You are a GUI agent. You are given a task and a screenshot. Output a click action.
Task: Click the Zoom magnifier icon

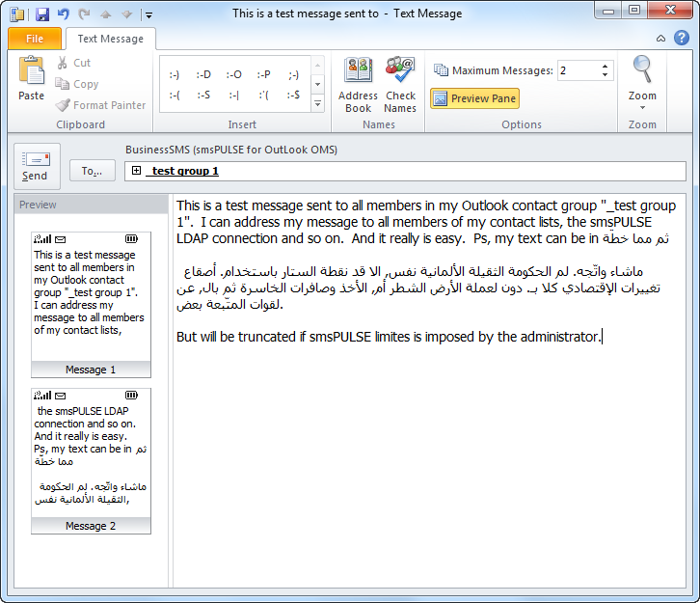pyautogui.click(x=642, y=69)
